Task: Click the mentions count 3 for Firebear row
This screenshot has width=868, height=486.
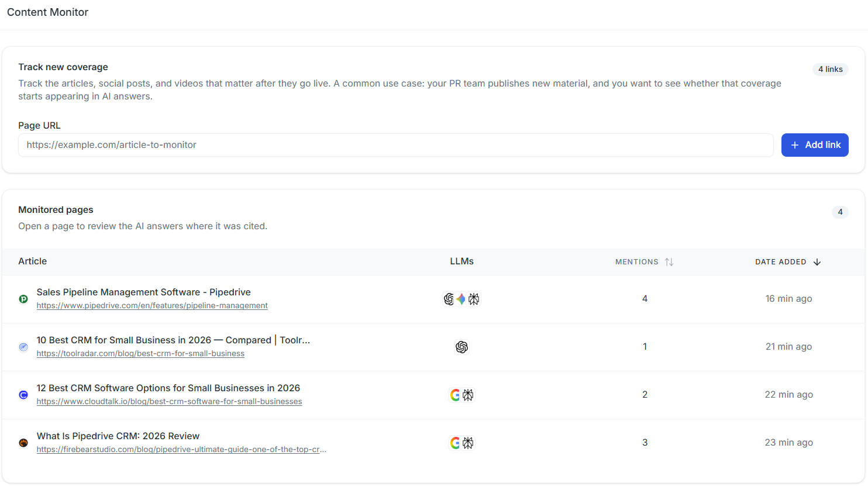Action: pyautogui.click(x=645, y=443)
